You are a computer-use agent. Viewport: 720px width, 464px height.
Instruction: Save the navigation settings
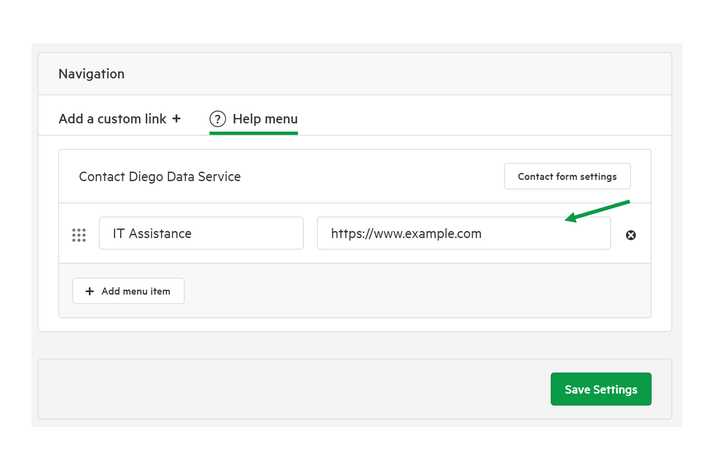601,389
